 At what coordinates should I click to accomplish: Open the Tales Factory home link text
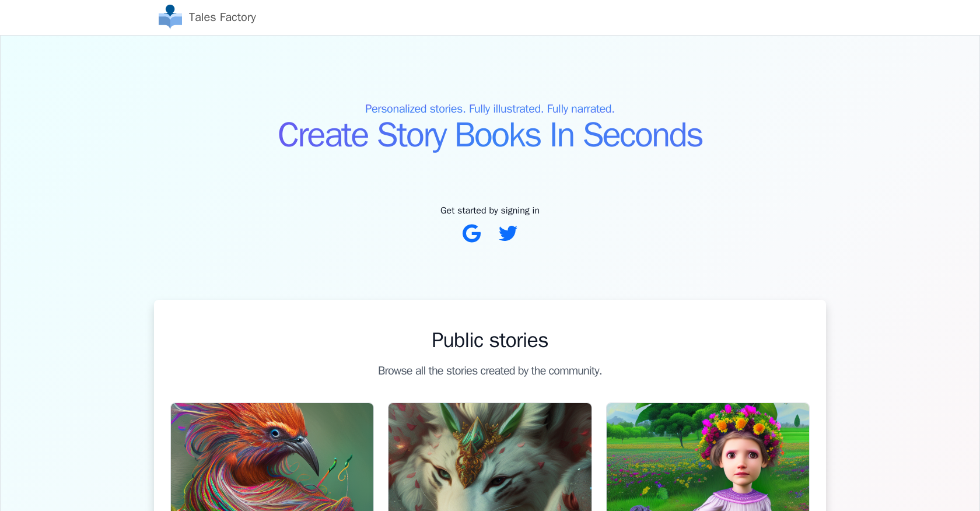222,17
